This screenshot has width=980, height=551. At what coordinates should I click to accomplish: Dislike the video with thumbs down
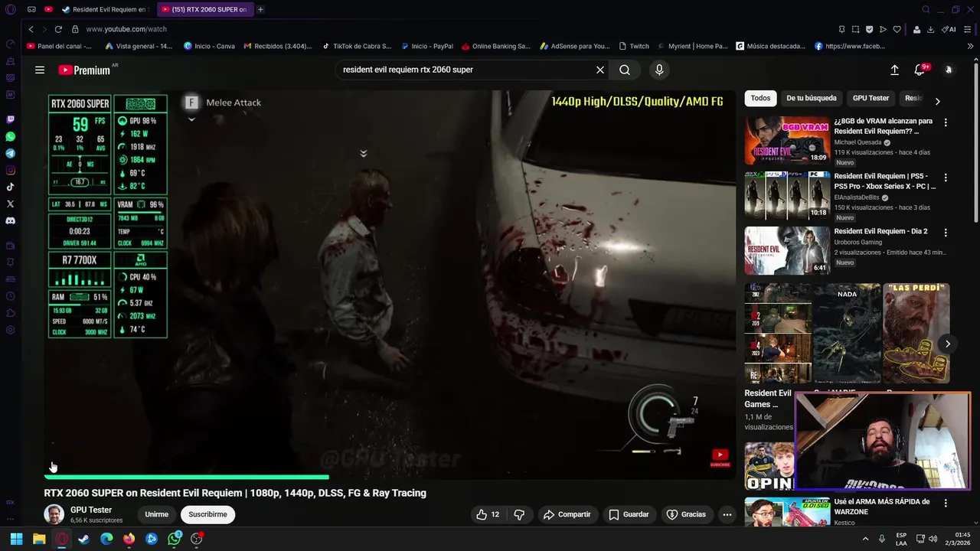coord(519,514)
